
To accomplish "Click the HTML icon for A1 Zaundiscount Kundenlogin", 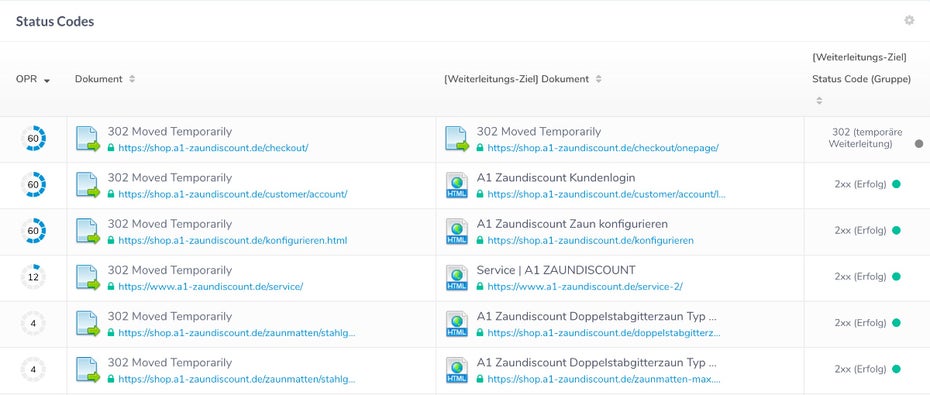I will [x=457, y=185].
